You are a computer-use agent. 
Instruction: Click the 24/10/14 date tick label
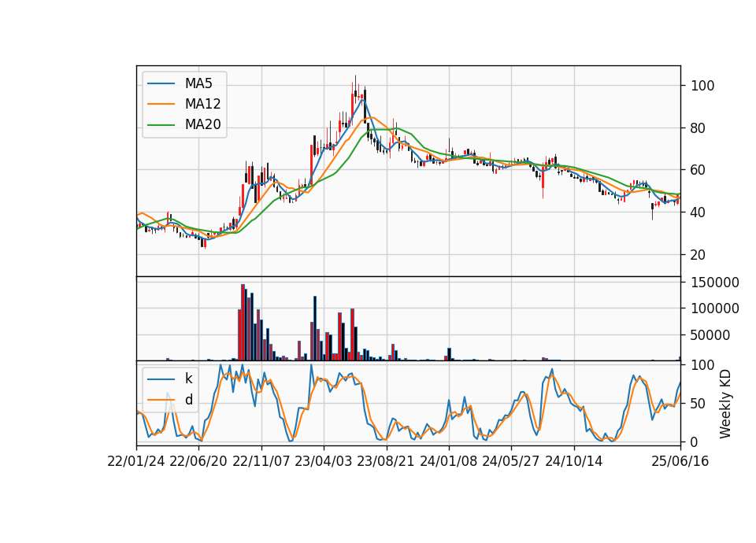pos(574,462)
